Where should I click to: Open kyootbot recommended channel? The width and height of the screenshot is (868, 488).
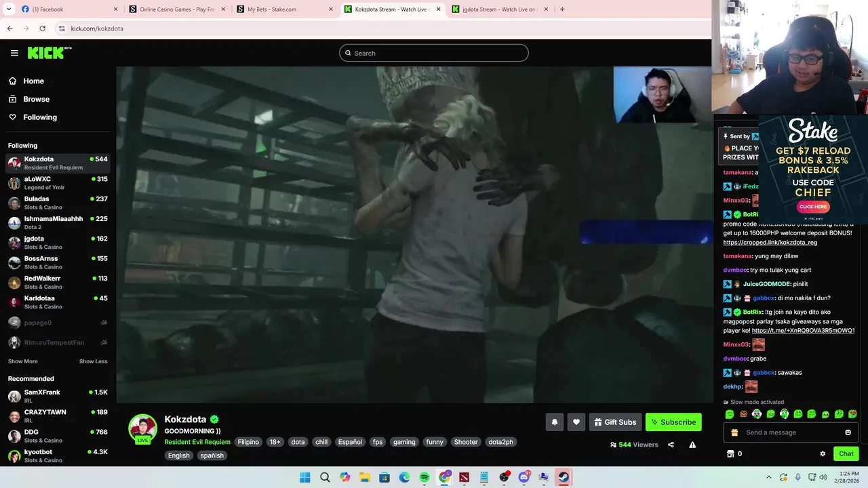point(58,455)
